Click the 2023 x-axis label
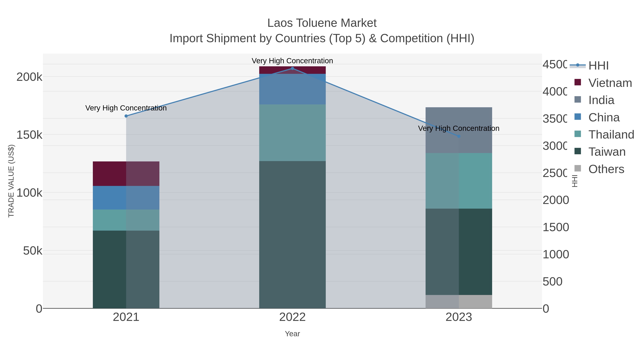The width and height of the screenshot is (644, 362). point(459,317)
